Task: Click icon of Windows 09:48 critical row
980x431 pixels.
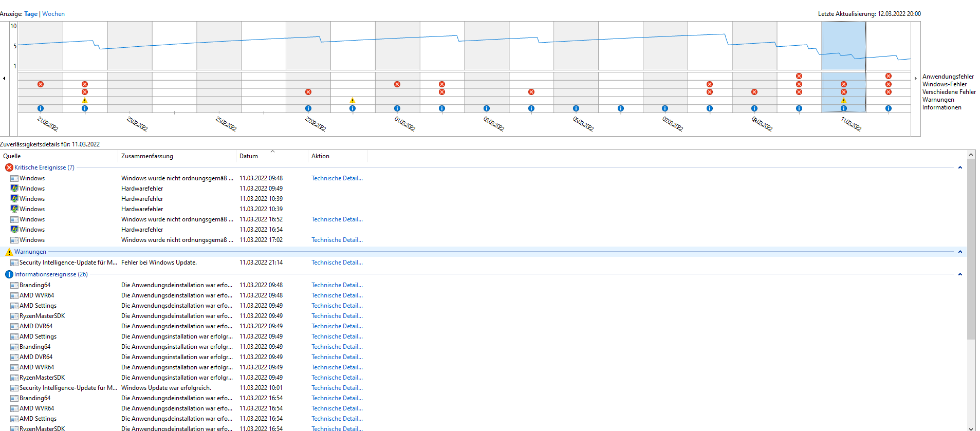Action: click(x=14, y=178)
